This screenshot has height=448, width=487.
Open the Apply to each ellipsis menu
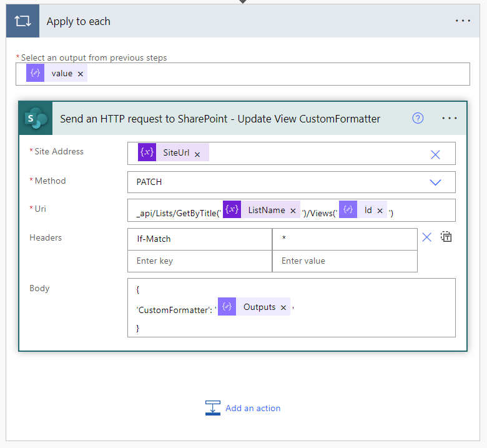click(x=463, y=21)
